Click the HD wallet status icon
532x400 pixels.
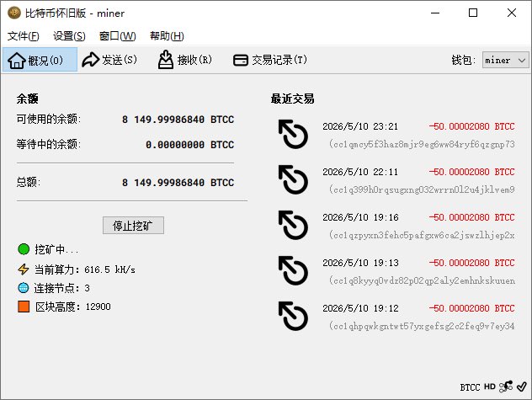(490, 387)
